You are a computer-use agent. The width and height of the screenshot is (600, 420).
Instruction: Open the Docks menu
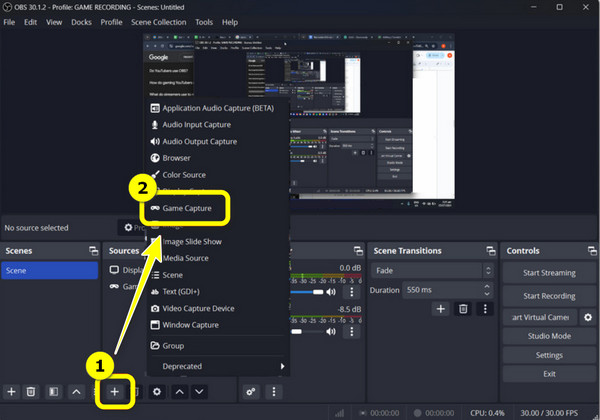[81, 22]
